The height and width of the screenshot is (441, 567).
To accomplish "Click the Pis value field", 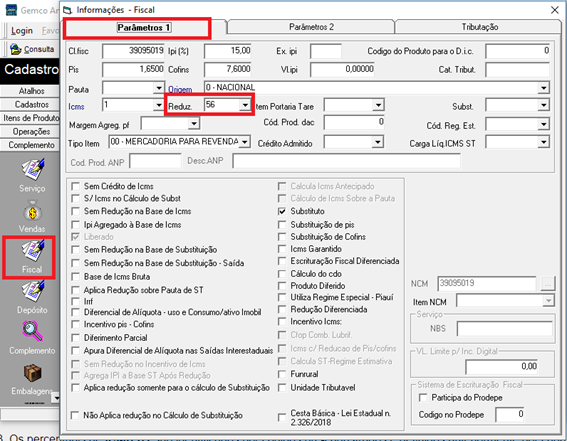I will pos(133,69).
